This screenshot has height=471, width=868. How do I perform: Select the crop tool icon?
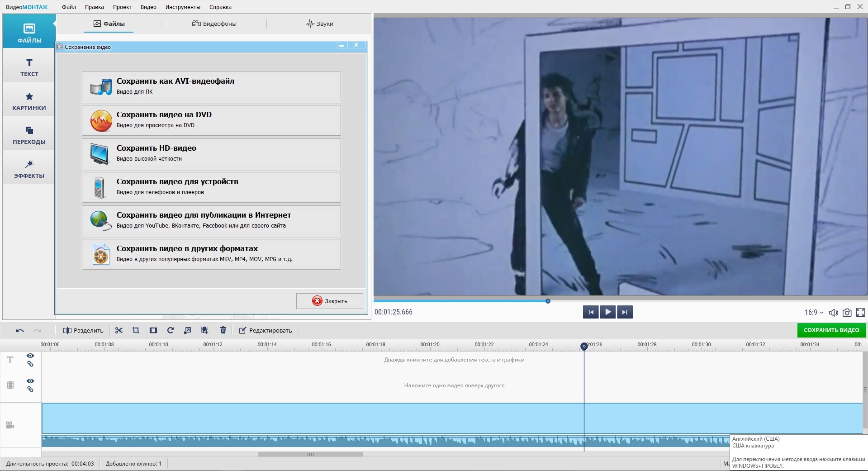pos(136,330)
